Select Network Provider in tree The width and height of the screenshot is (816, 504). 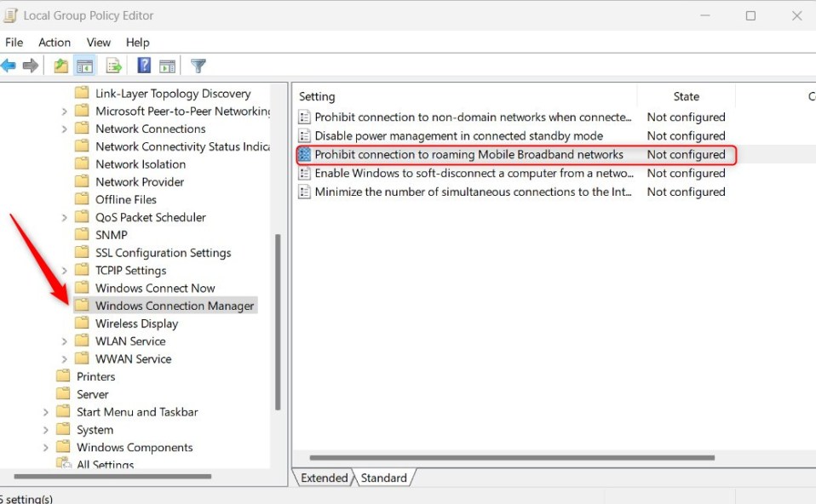(x=140, y=181)
